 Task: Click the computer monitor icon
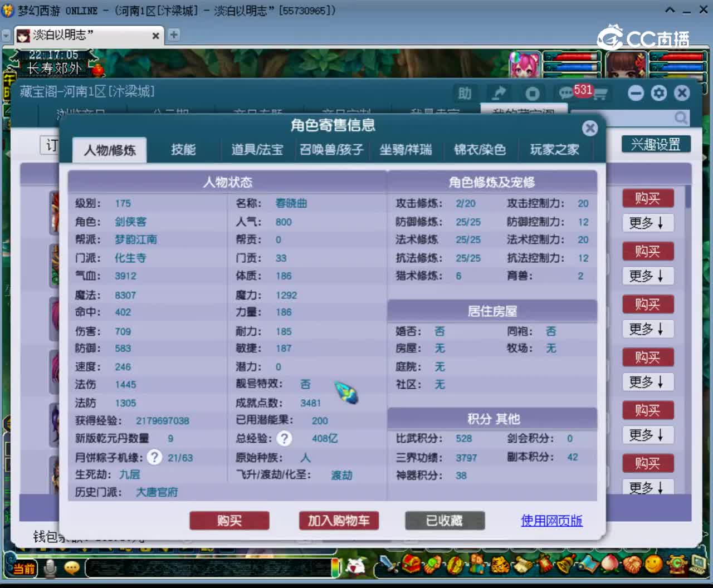pos(698,565)
